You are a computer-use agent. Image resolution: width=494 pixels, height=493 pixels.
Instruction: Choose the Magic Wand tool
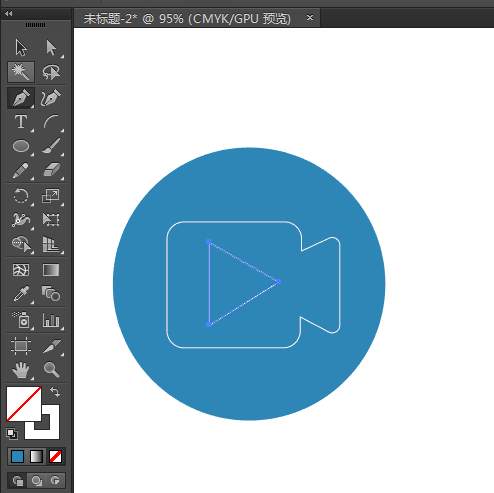pyautogui.click(x=21, y=72)
